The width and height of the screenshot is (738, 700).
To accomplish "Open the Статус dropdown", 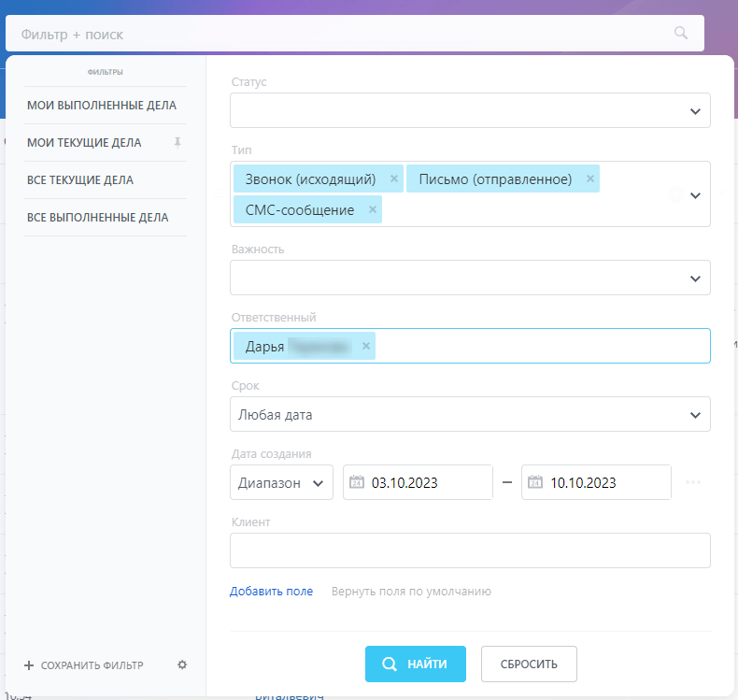I will click(470, 110).
